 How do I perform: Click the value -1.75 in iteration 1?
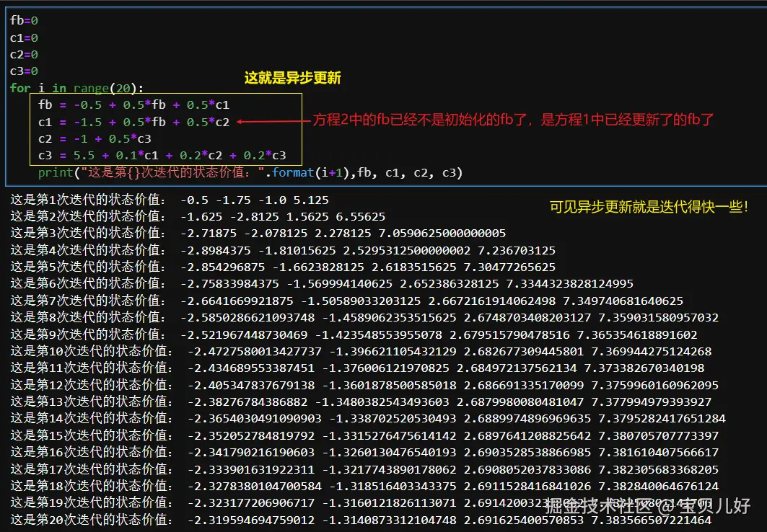(x=233, y=200)
